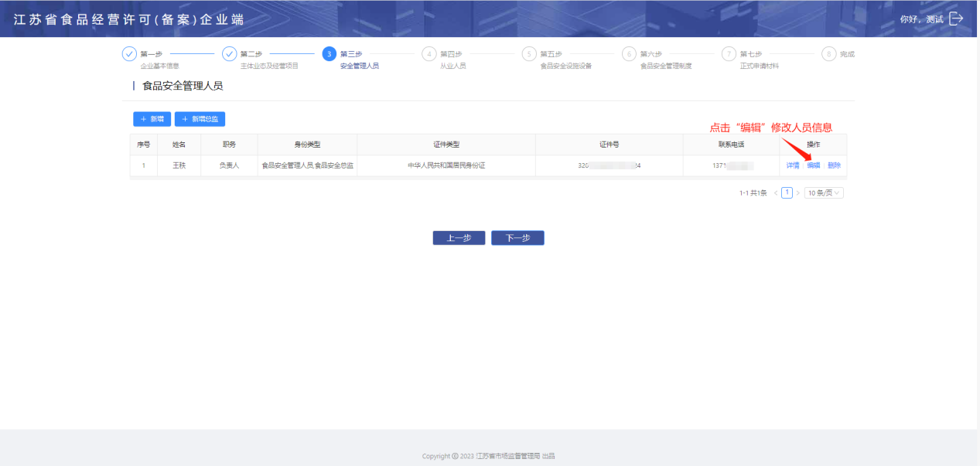Open the 10 条/页 page size dropdown
This screenshot has height=466, width=980.
(824, 193)
